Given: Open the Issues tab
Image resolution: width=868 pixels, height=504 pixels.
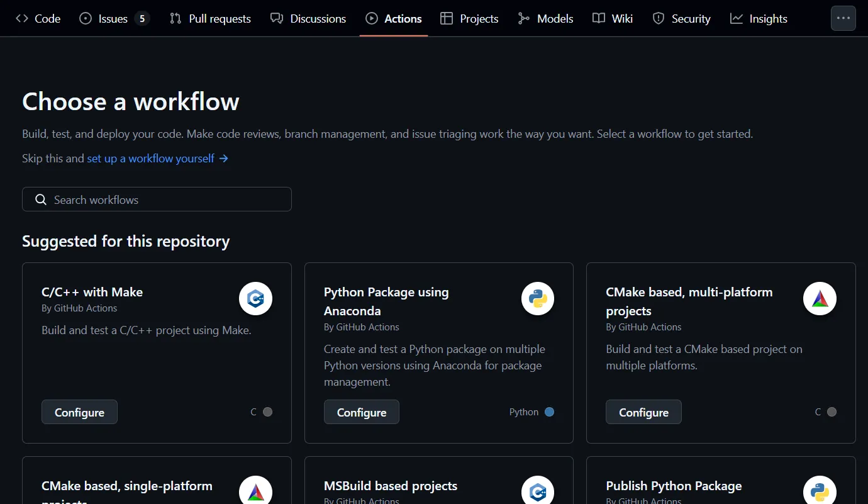Looking at the screenshot, I should [114, 19].
